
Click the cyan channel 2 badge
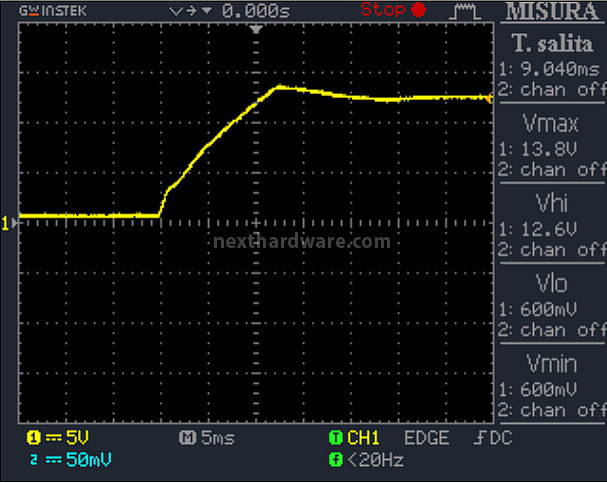point(34,460)
